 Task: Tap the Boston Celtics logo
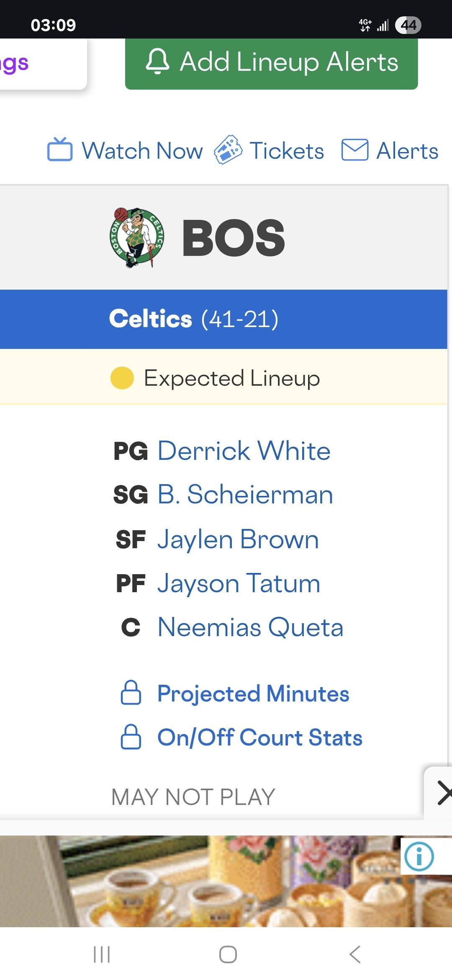(x=136, y=237)
